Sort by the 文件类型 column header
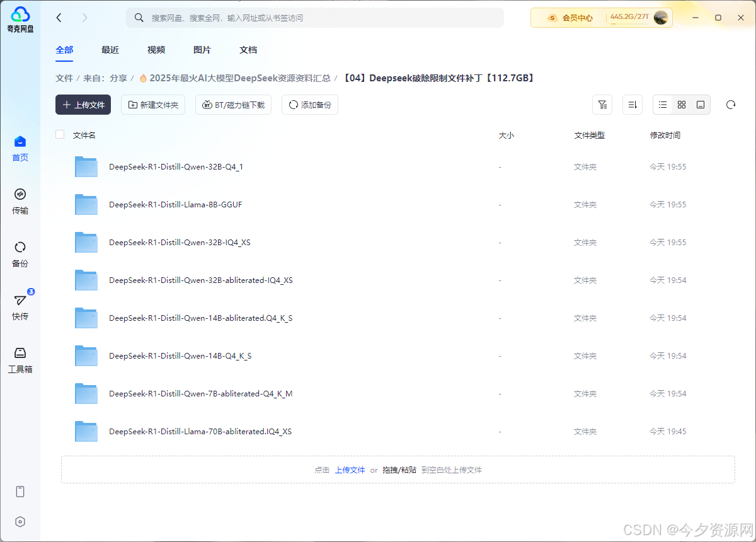The height and width of the screenshot is (542, 756). pyautogui.click(x=590, y=135)
